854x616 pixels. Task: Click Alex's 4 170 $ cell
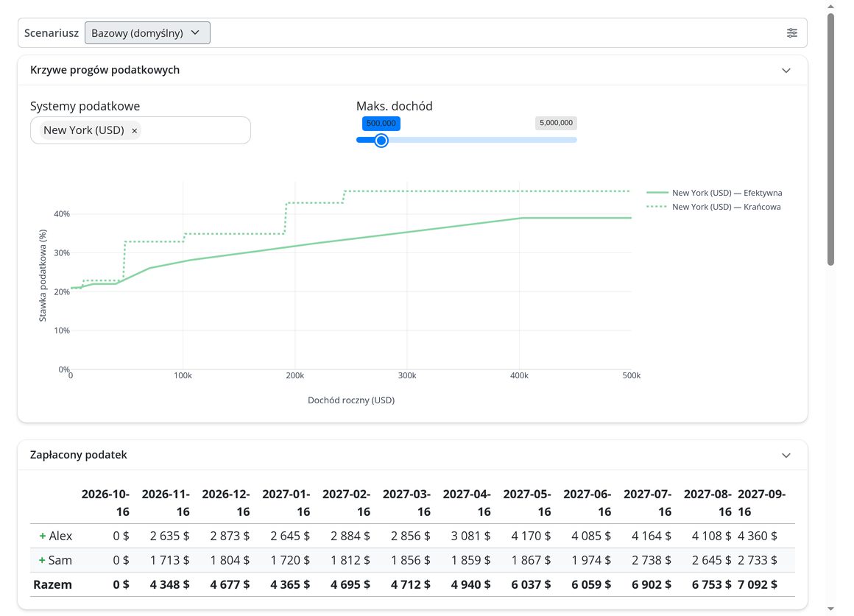[531, 536]
